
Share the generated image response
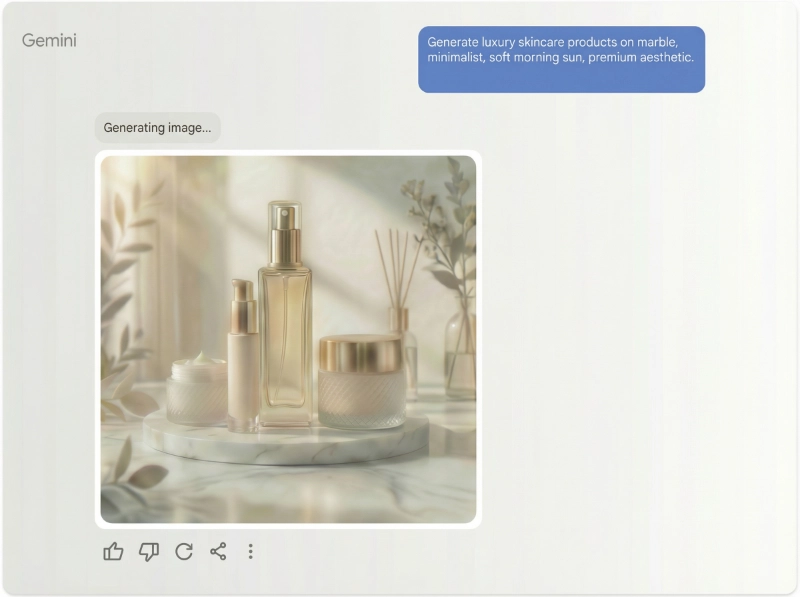[x=218, y=551]
